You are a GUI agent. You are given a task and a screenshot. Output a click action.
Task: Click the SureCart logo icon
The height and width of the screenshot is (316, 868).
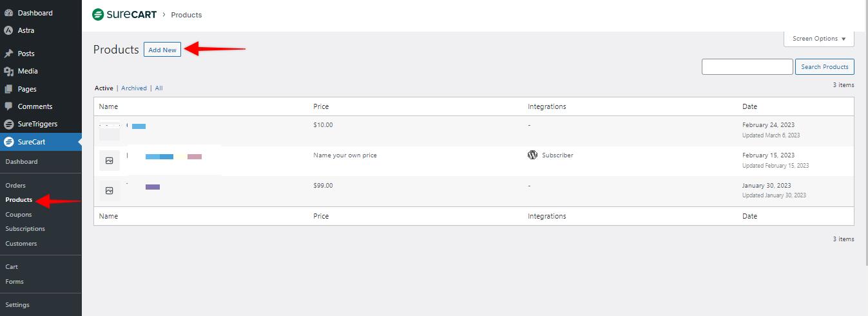point(98,14)
